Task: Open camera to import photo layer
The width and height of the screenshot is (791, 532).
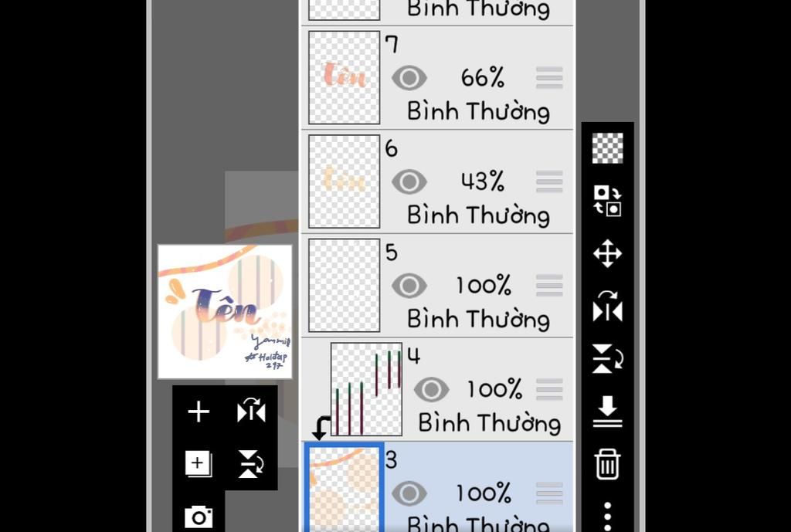Action: [199, 517]
